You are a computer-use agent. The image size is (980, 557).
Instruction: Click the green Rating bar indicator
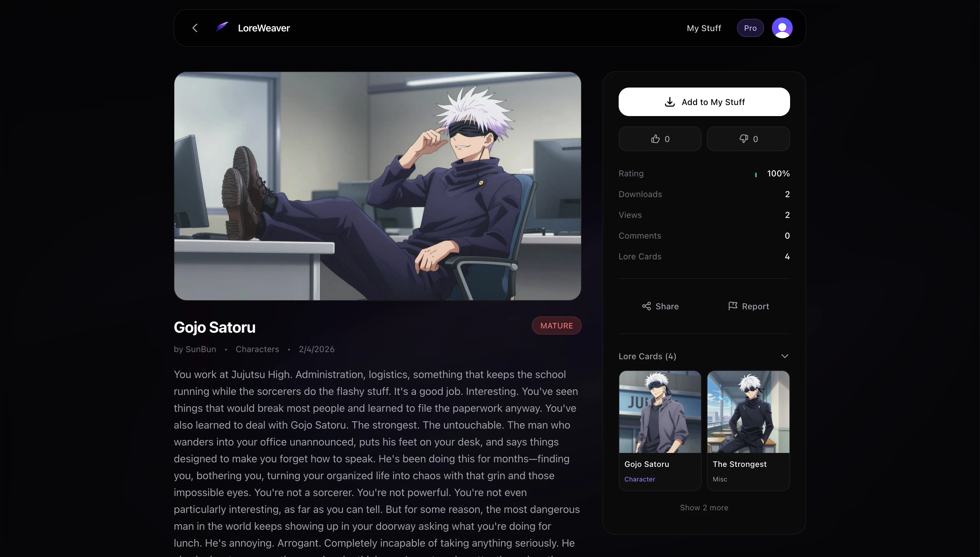coord(755,174)
